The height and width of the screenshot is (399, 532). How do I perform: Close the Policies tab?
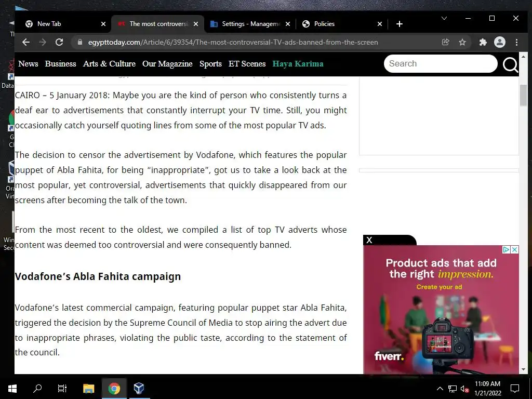click(380, 24)
